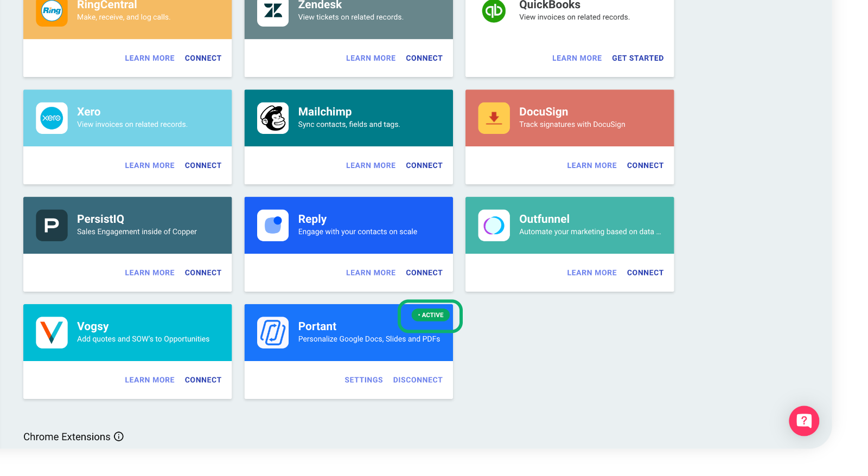Click the Reply app icon

(273, 225)
